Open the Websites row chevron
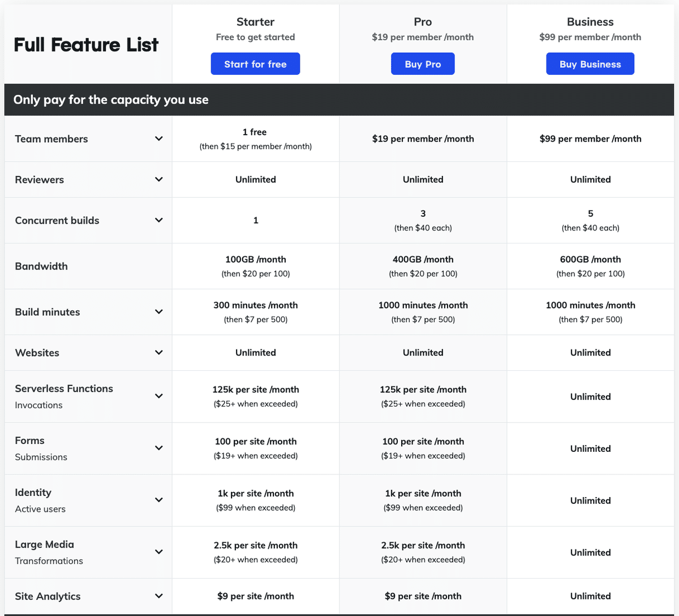 pyautogui.click(x=159, y=353)
